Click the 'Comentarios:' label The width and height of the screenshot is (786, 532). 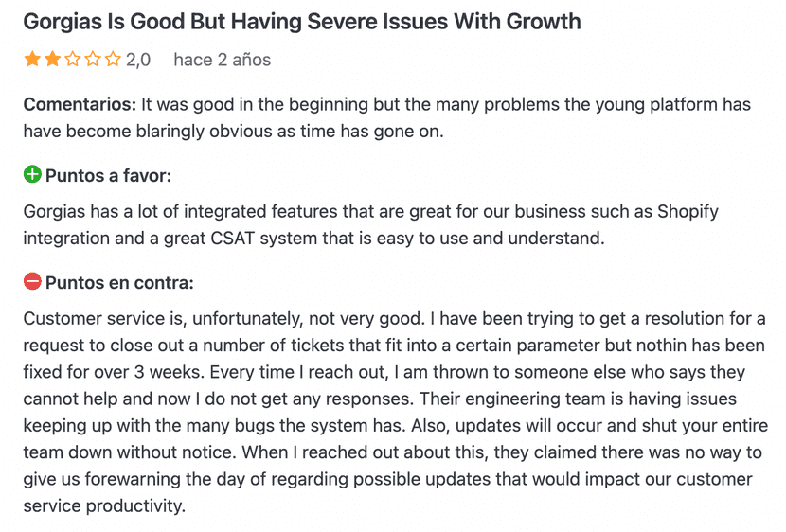(x=80, y=104)
